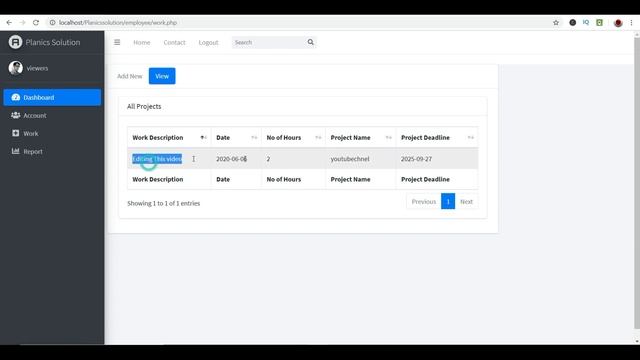640x360 pixels.
Task: Bookmark this page with the star icon
Action: click(x=556, y=23)
